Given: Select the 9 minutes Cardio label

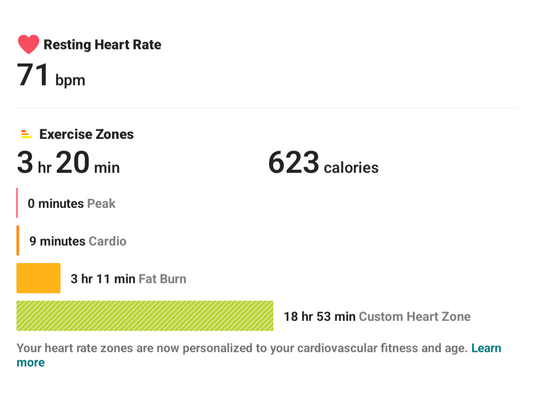Looking at the screenshot, I should tap(78, 241).
